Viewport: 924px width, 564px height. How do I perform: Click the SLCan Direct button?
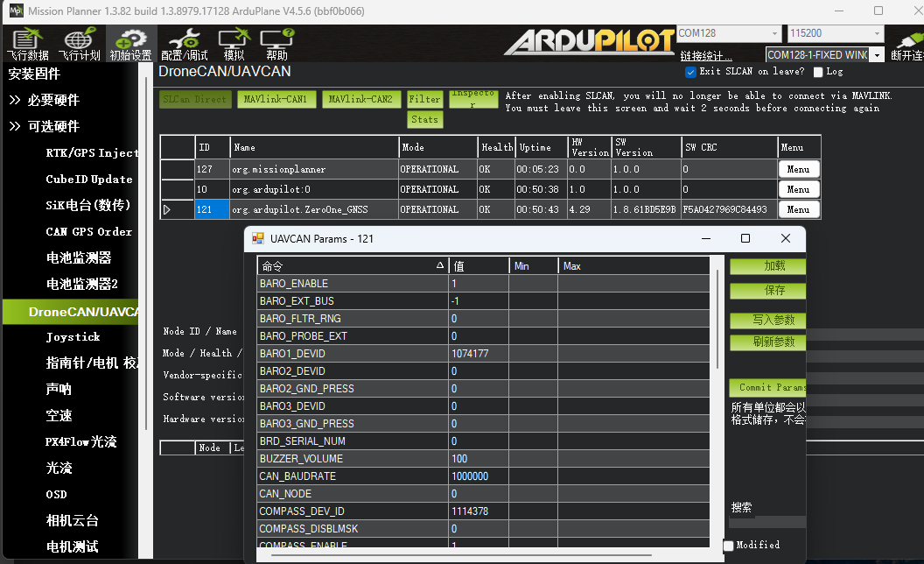coord(194,99)
